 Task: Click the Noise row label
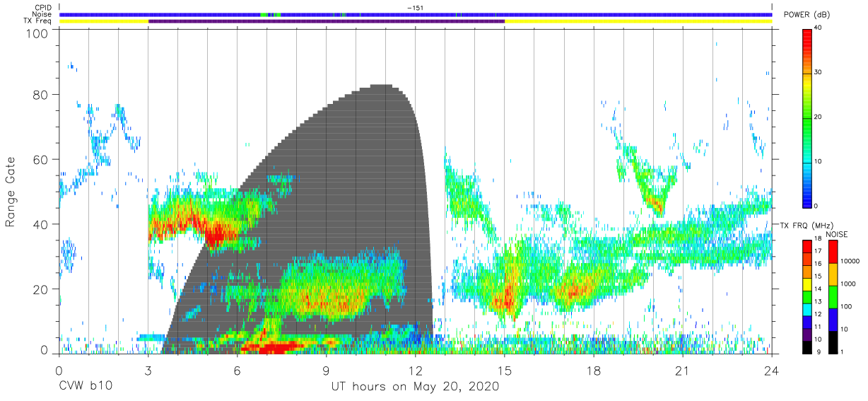click(x=43, y=14)
